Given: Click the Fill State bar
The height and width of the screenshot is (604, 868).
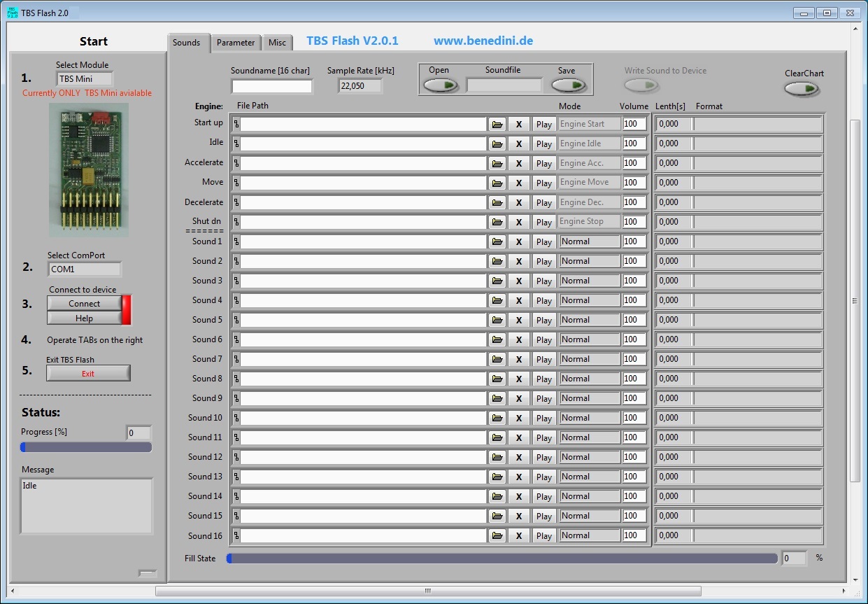Looking at the screenshot, I should pos(502,559).
